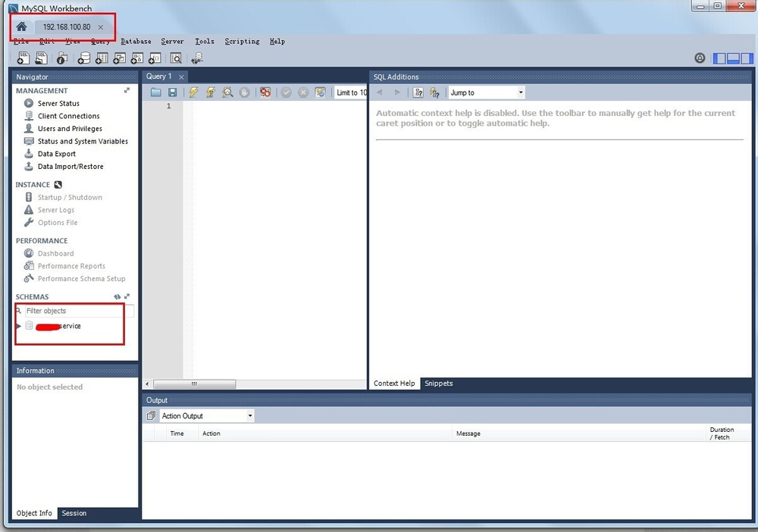Screen dimensions: 758x532
Task: Refresh the Schemas list
Action: [x=117, y=296]
